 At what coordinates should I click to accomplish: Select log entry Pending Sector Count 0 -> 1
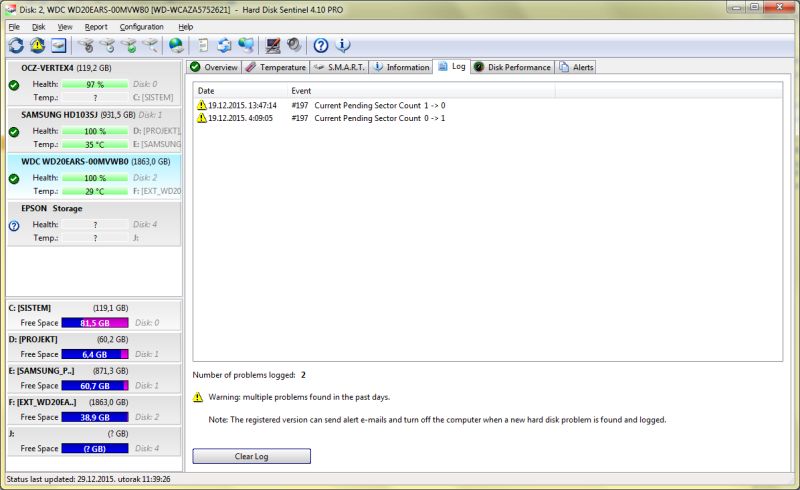[380, 118]
